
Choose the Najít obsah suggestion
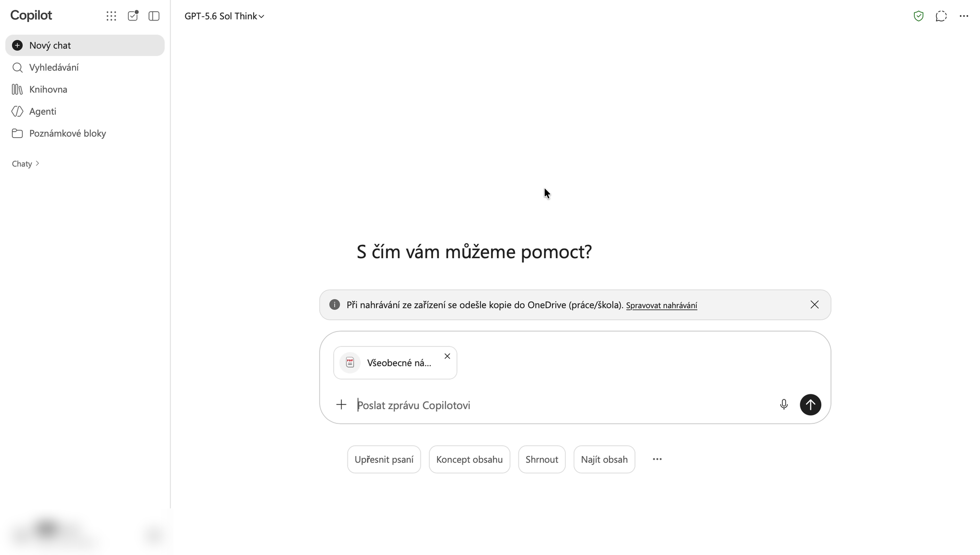[604, 459]
